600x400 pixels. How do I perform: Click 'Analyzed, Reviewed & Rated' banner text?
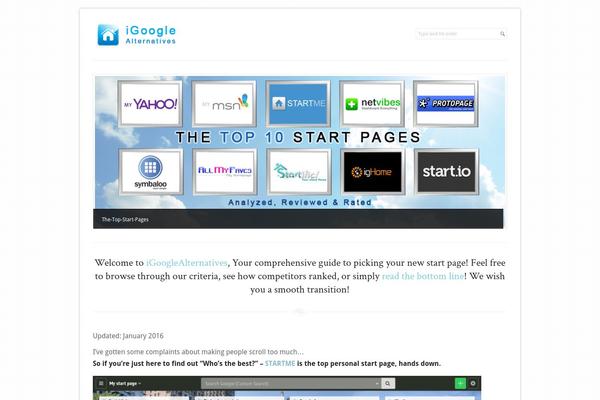pyautogui.click(x=300, y=202)
